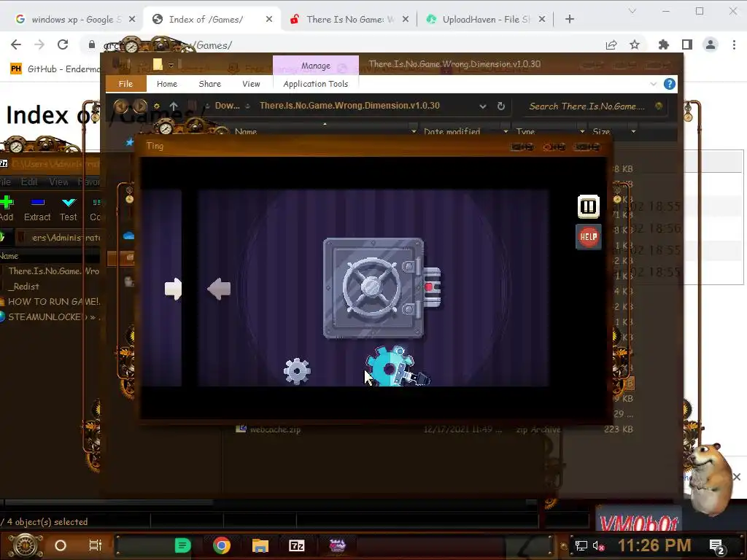The image size is (747, 560).
Task: Switch to the Home ribbon tab
Action: [x=167, y=84]
